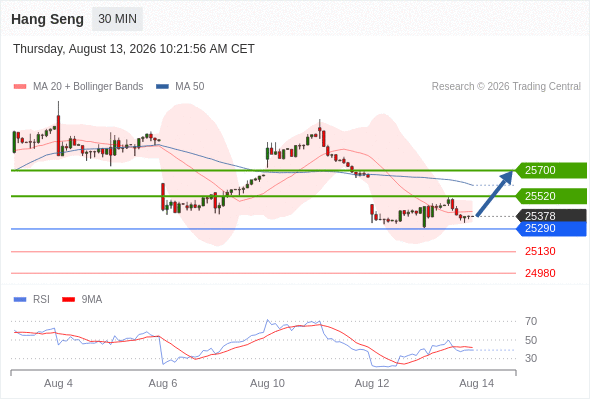Screen dimensions: 590x400
Task: Click the MA 20 + Bollinger Bands legend swatch
Action: (x=20, y=87)
